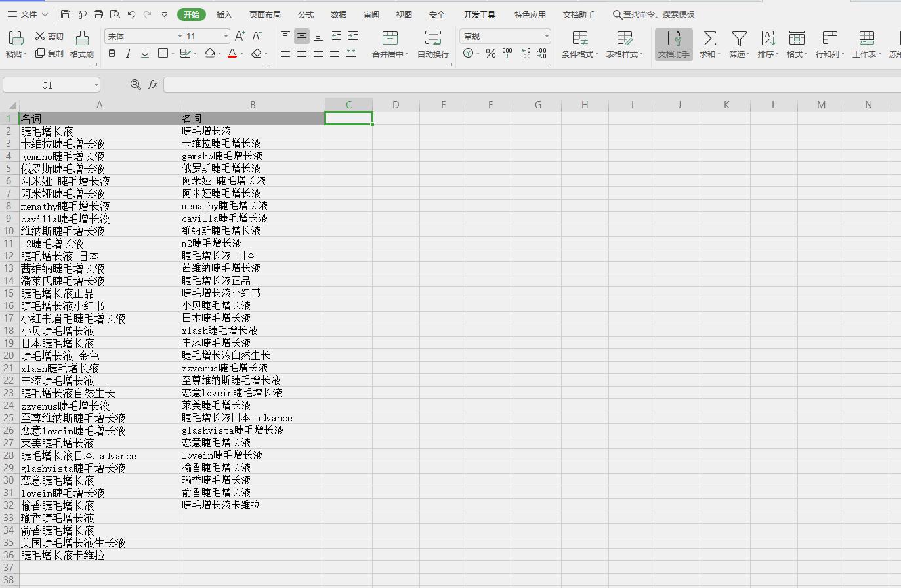
Task: Click the paste (粘贴) clipboard icon
Action: click(16, 37)
